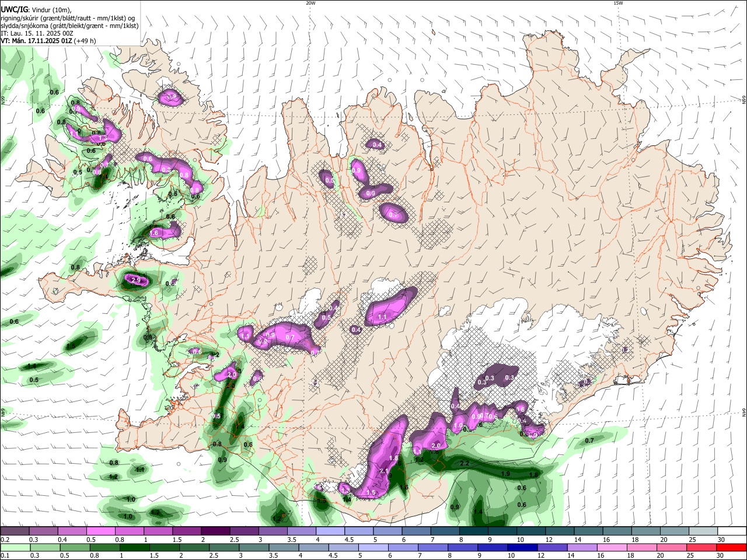Select the 2–2.5 dark purple upper legend swatch

215,531
